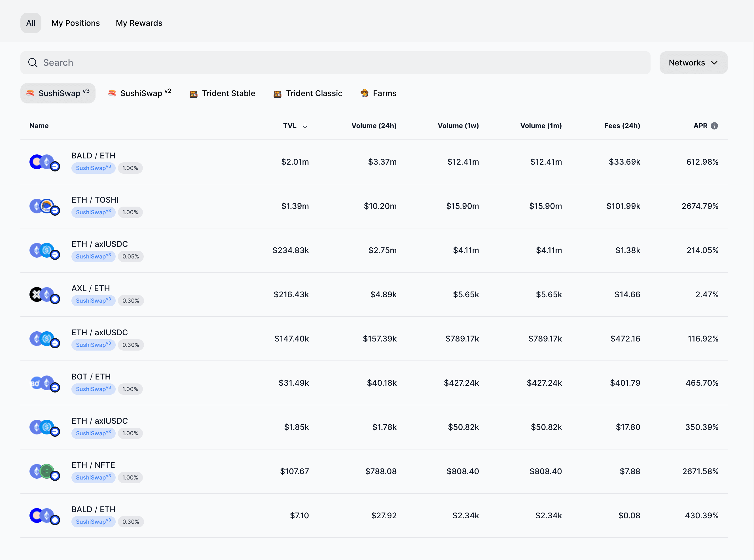Select the Farms filter tab
This screenshot has height=560, width=754.
[x=378, y=93]
